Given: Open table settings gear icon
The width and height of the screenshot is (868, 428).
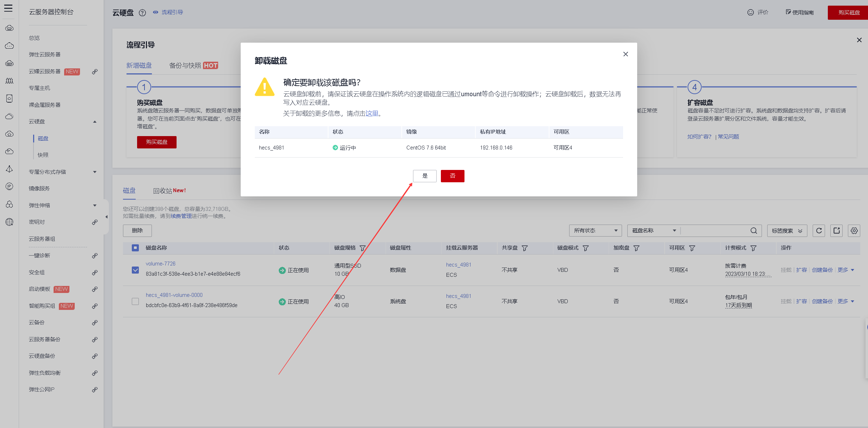Looking at the screenshot, I should pyautogui.click(x=854, y=231).
